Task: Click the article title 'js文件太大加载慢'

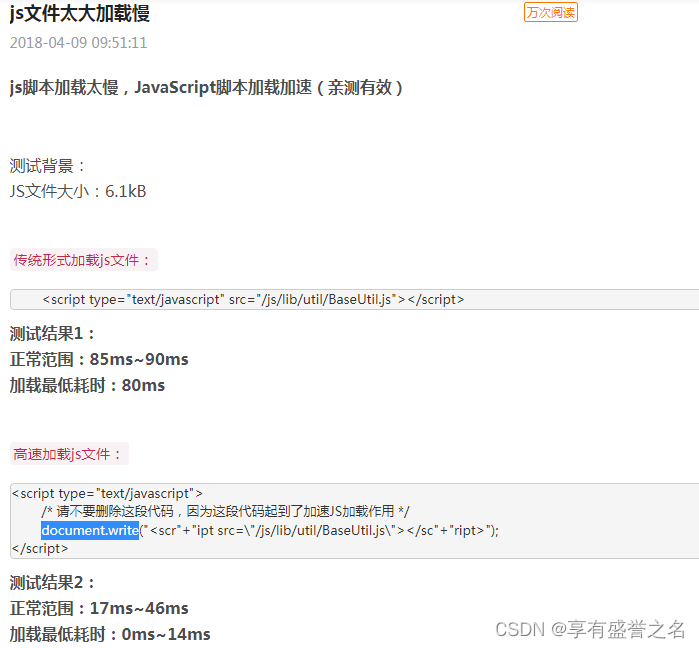Action: (x=80, y=13)
